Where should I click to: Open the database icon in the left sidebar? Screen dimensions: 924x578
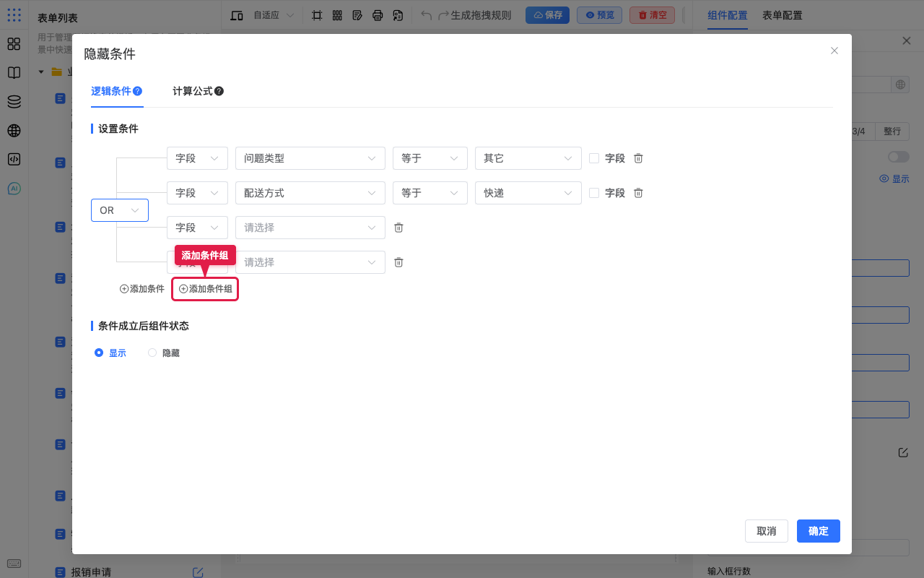point(14,102)
